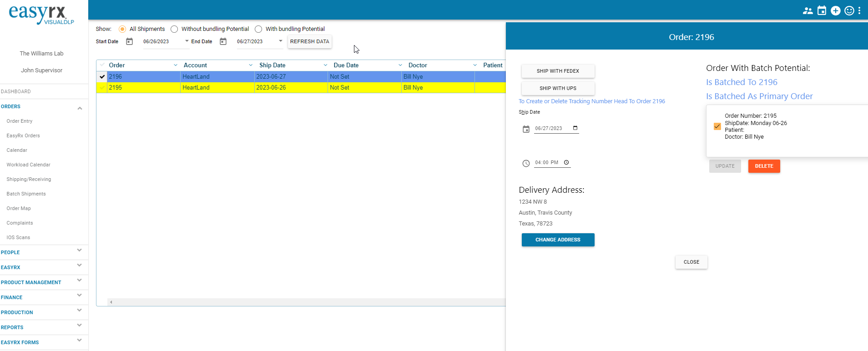
Task: Expand the PEOPLE sidebar section
Action: tap(79, 251)
